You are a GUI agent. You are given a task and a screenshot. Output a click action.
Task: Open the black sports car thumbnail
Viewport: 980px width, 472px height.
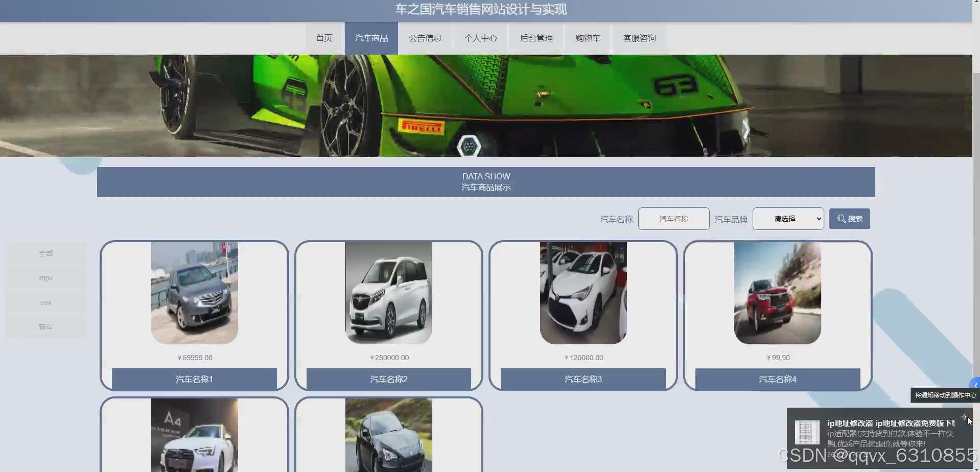389,435
